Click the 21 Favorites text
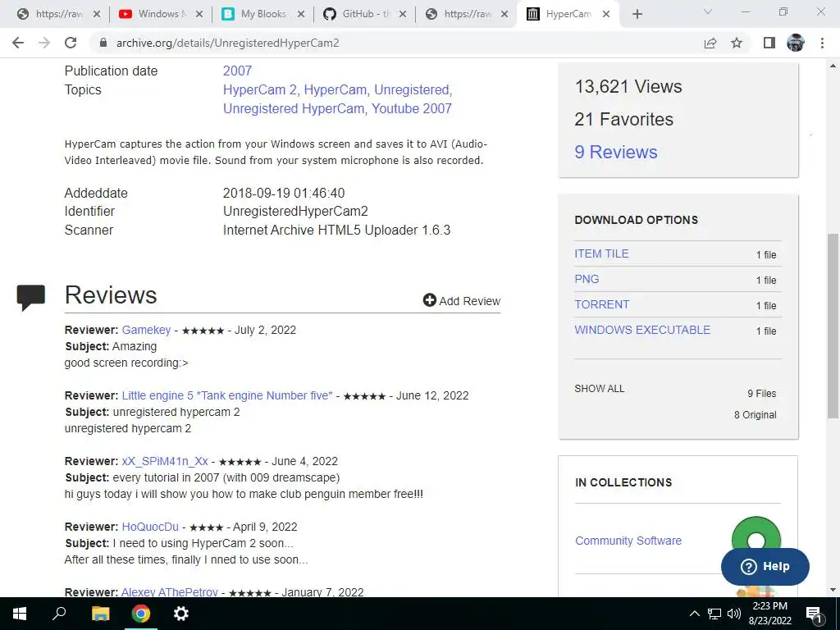The height and width of the screenshot is (630, 840). point(623,119)
